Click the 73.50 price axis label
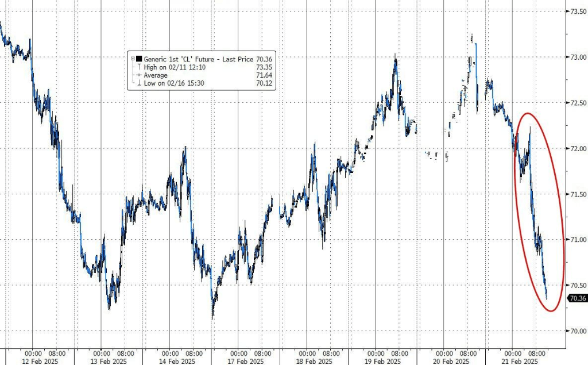This screenshot has width=588, height=365. 575,11
